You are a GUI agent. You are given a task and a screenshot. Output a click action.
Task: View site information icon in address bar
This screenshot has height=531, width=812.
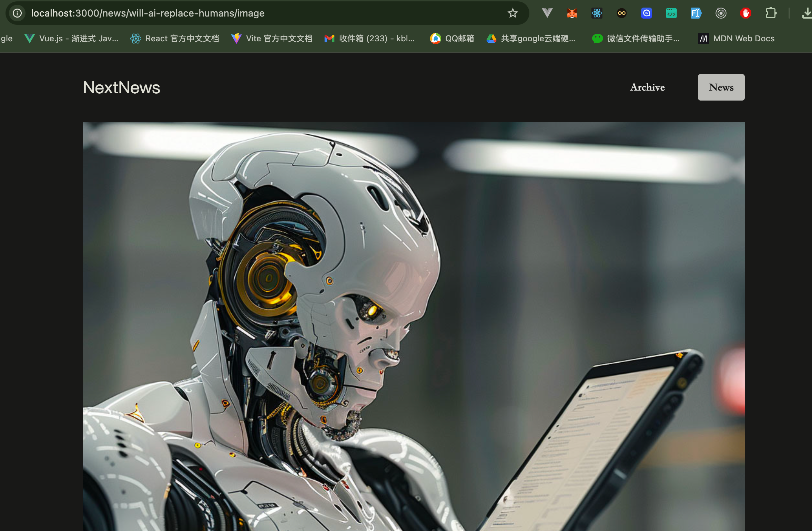(17, 13)
